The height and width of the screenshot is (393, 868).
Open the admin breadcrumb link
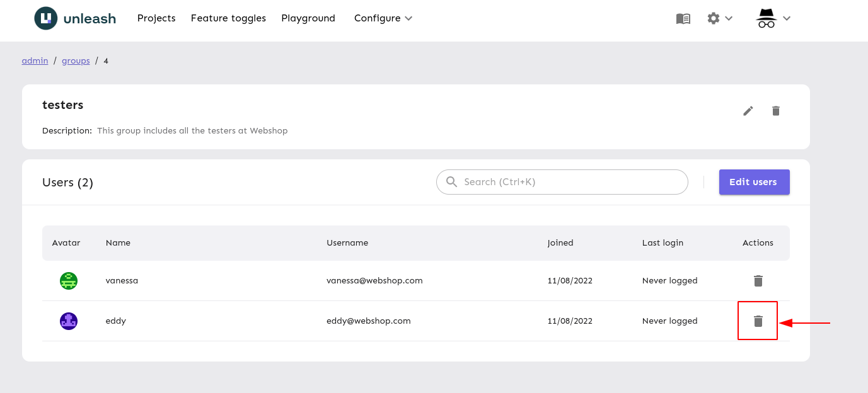(35, 60)
